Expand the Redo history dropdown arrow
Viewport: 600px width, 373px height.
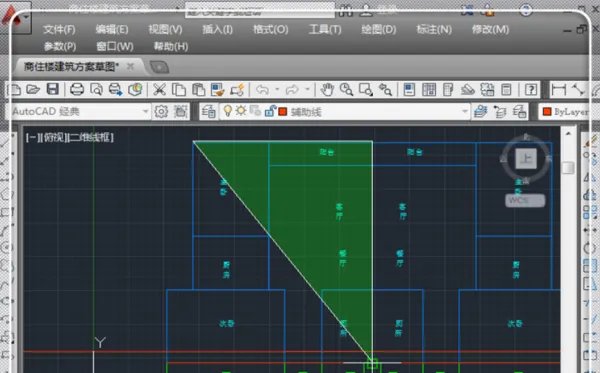tap(307, 90)
